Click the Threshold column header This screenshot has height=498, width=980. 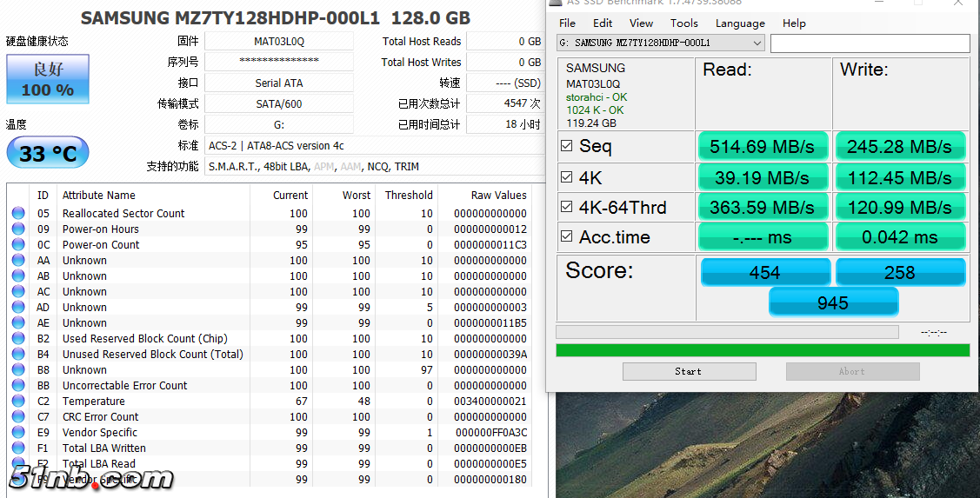409,195
